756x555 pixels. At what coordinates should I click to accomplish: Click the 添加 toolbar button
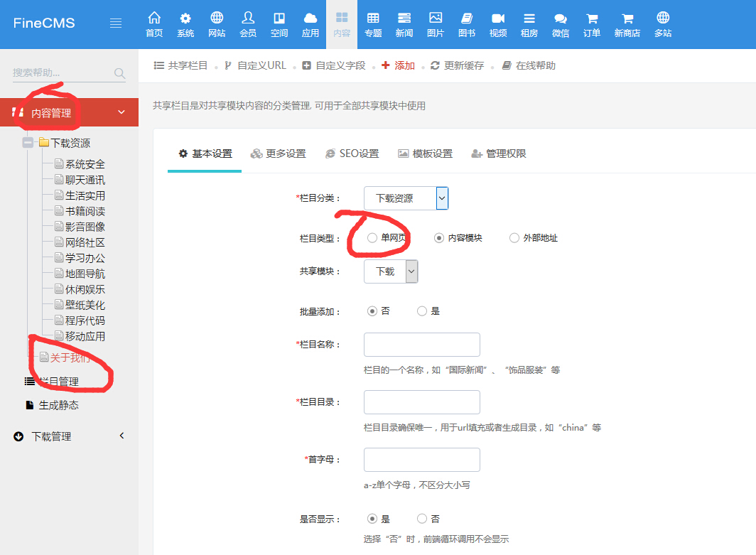(398, 65)
